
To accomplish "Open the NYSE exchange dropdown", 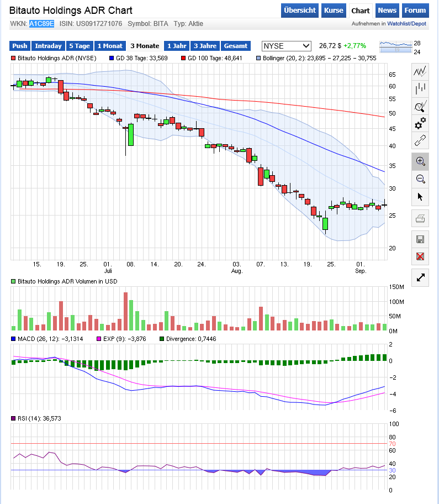I will click(x=286, y=46).
